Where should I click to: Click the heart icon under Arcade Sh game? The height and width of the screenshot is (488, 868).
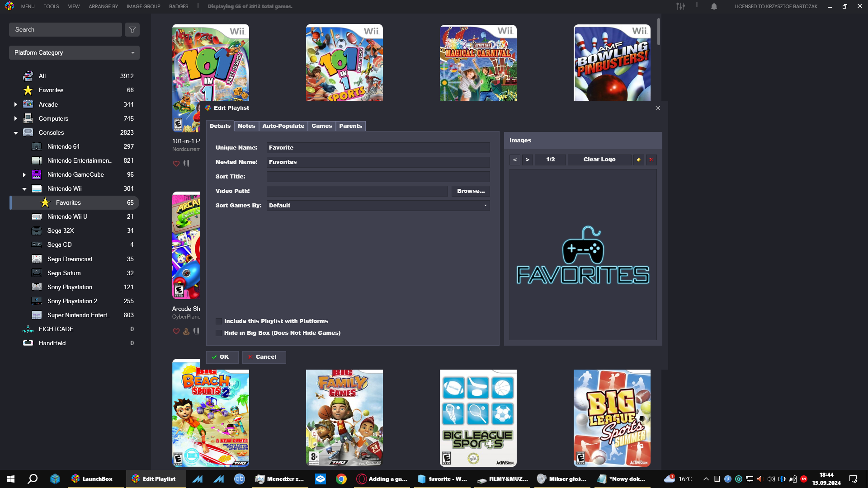coord(176,331)
